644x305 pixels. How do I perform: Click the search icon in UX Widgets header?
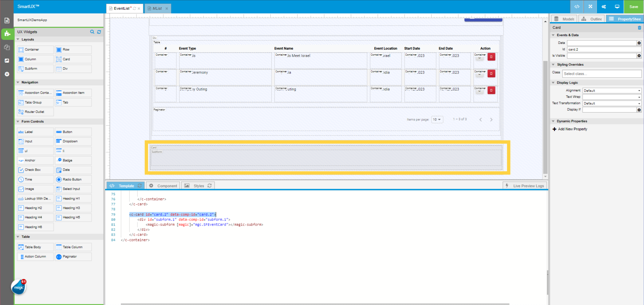[x=92, y=32]
